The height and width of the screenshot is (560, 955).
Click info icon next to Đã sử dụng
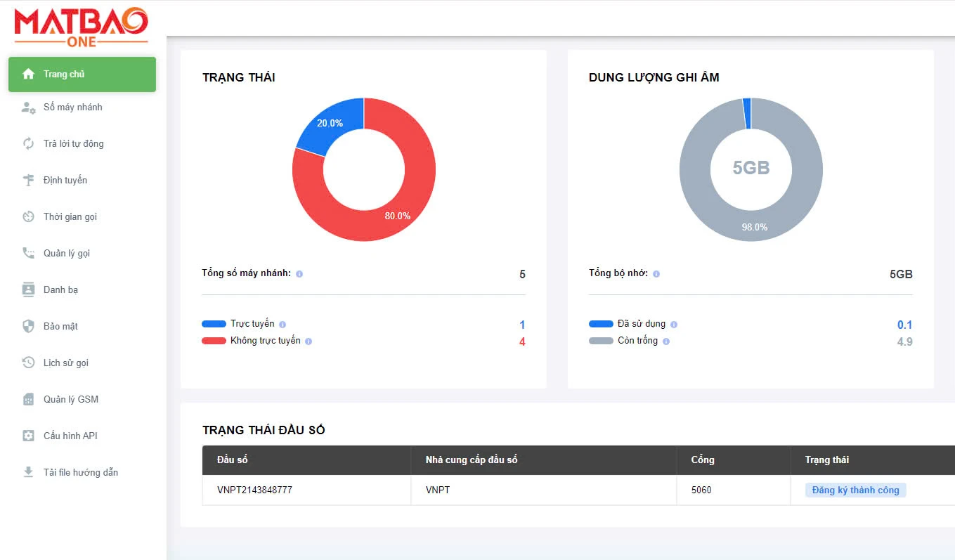674,325
